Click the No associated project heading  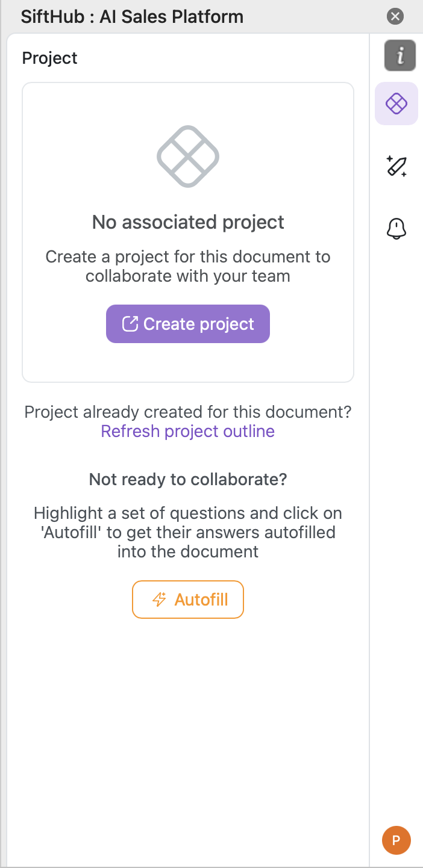pos(188,222)
